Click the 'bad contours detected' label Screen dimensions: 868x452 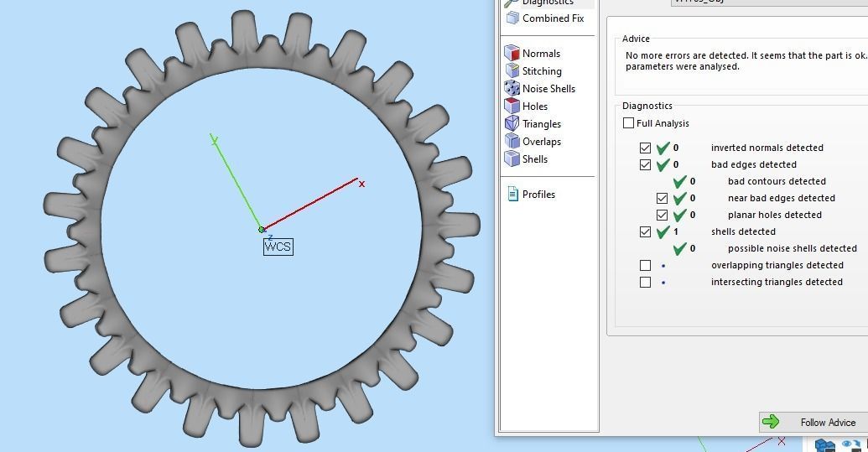click(x=777, y=181)
